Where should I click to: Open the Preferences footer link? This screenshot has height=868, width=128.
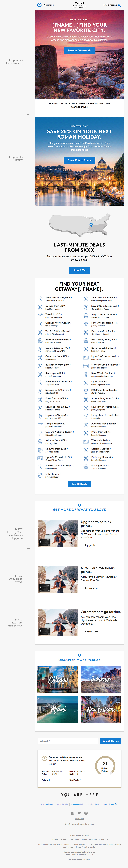coord(77,804)
